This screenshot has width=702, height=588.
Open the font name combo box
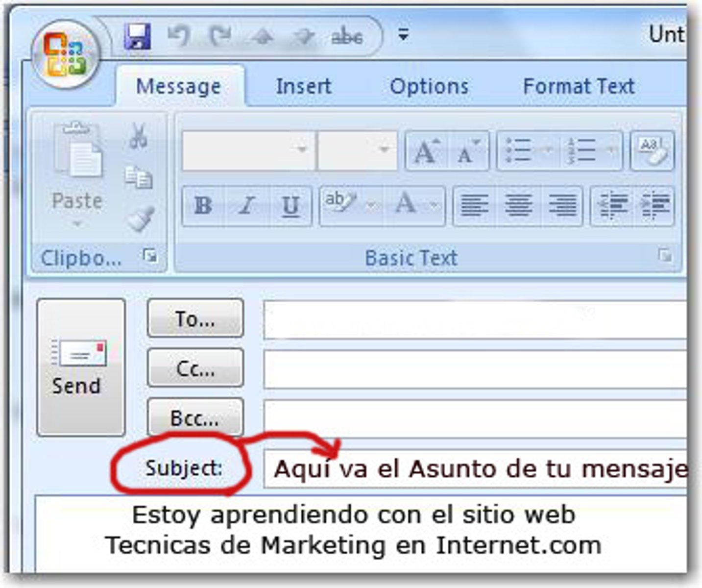(x=249, y=150)
